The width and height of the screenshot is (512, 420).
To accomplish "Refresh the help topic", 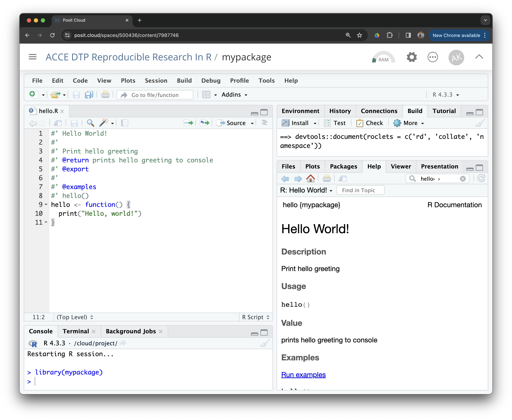I will click(481, 179).
